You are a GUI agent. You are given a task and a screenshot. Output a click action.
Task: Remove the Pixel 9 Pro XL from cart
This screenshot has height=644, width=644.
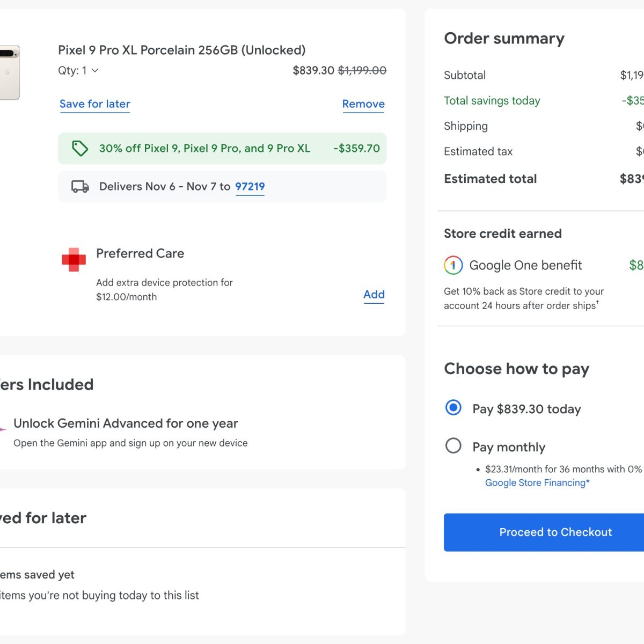[363, 104]
